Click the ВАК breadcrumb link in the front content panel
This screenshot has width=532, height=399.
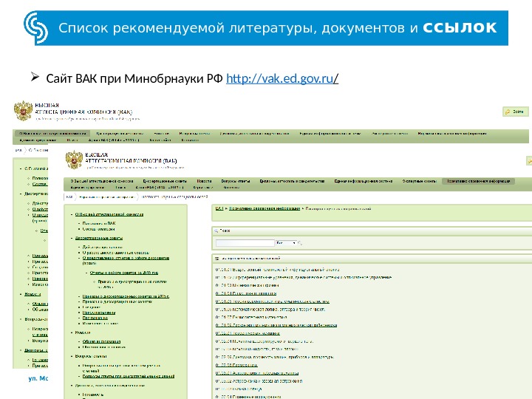coord(219,208)
